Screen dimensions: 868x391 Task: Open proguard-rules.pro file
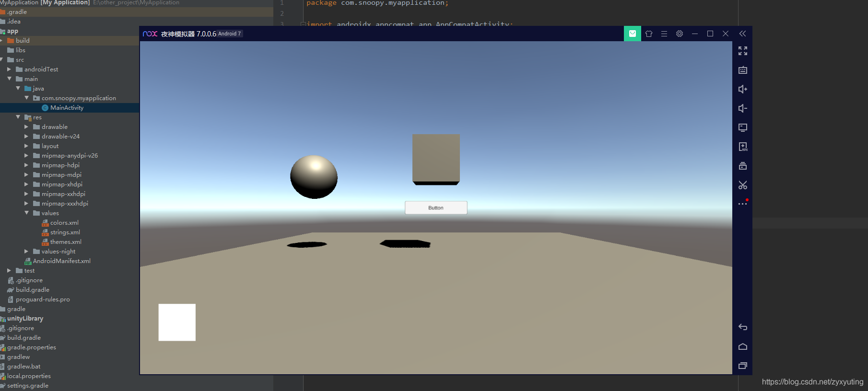click(43, 299)
